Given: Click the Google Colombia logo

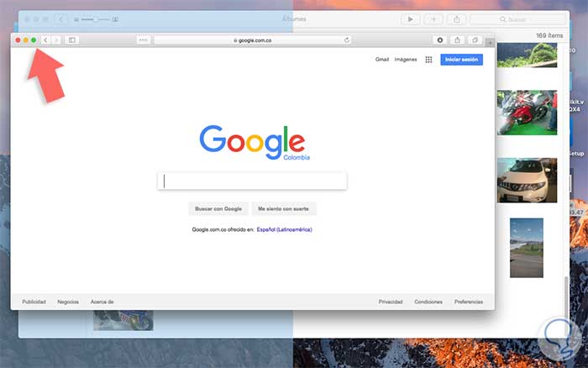Looking at the screenshot, I should (x=255, y=143).
